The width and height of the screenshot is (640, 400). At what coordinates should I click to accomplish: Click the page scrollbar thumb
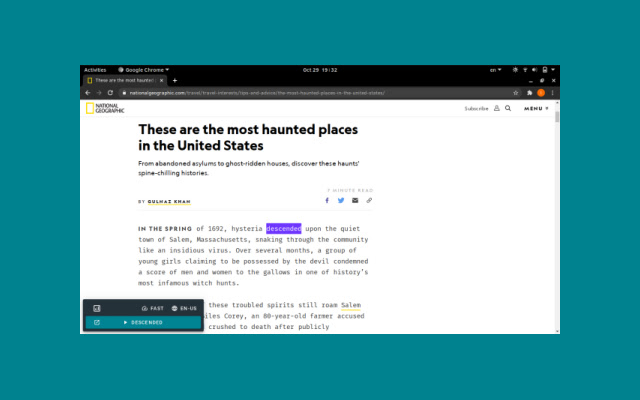tap(557, 117)
